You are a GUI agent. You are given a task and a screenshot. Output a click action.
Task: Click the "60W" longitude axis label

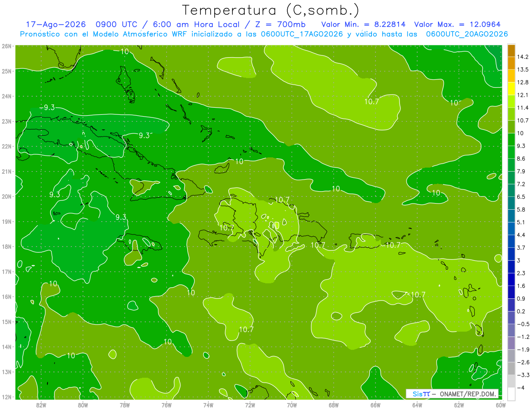click(500, 405)
